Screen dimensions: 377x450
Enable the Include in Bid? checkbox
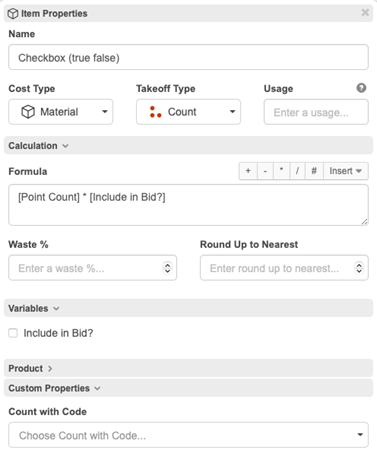(13, 333)
